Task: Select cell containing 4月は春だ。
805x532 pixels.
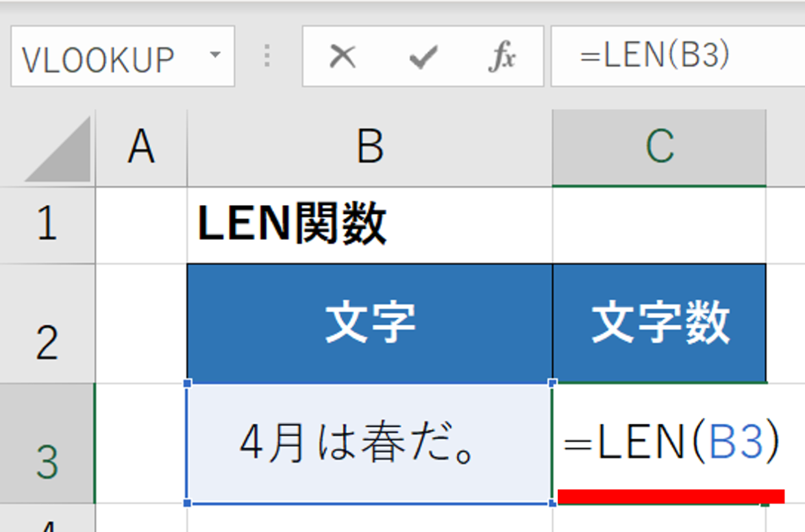Action: pos(370,443)
